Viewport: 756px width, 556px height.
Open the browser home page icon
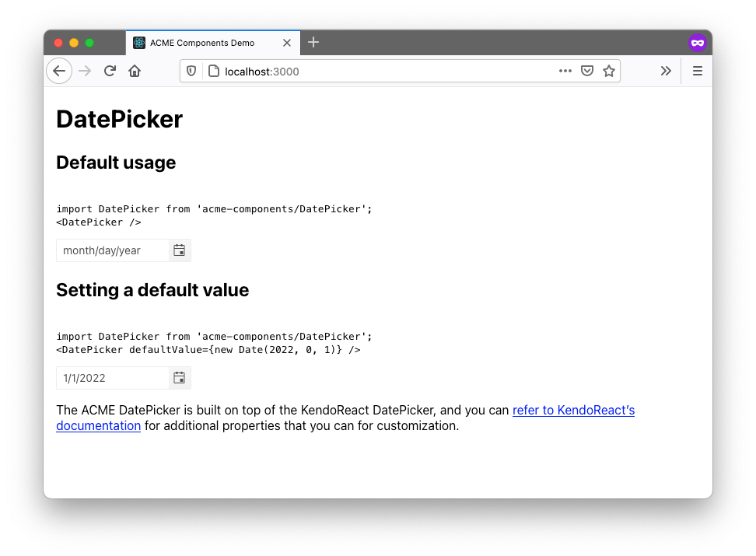click(x=135, y=71)
